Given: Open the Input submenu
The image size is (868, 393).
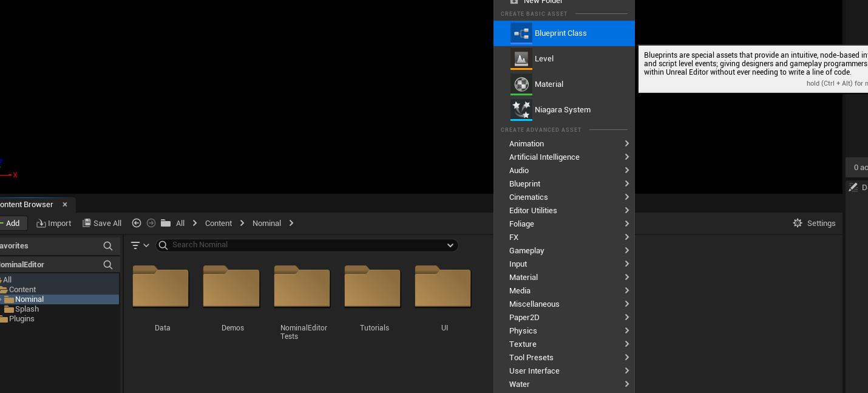Looking at the screenshot, I should point(564,264).
